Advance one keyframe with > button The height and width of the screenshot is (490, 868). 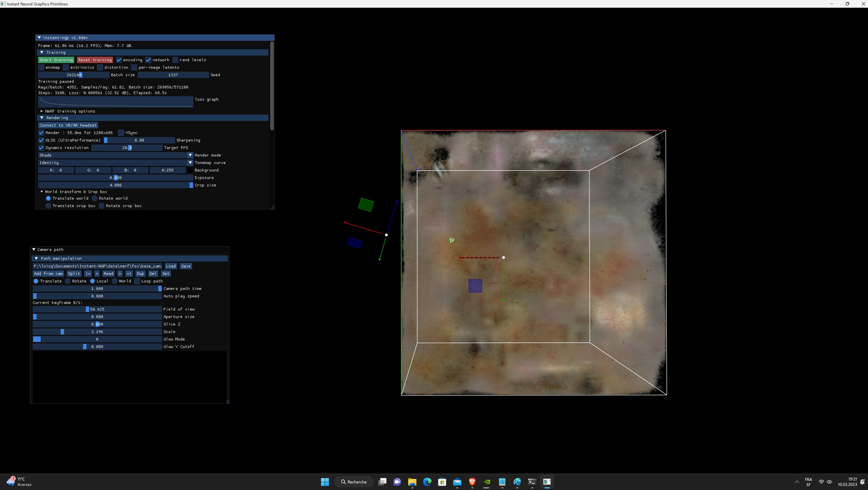(x=120, y=273)
